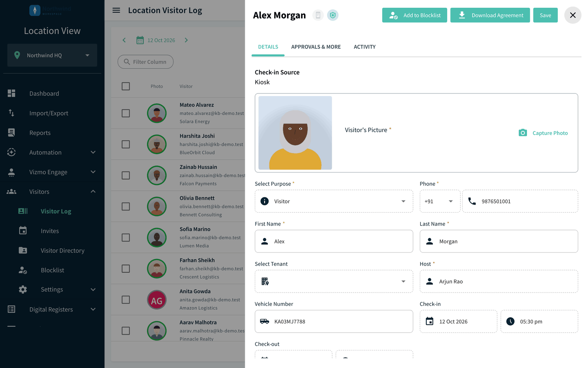588x368 pixels.
Task: Toggle the select-all checkbox in table header
Action: coord(126,86)
